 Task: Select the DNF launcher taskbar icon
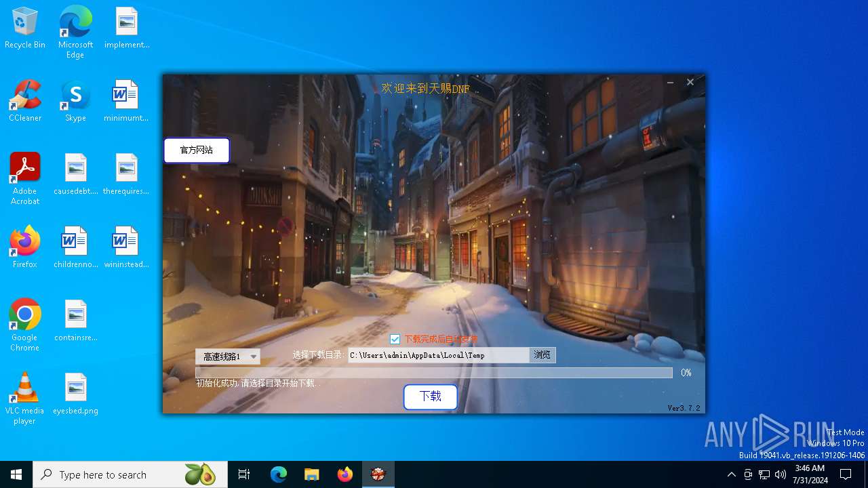click(x=378, y=474)
